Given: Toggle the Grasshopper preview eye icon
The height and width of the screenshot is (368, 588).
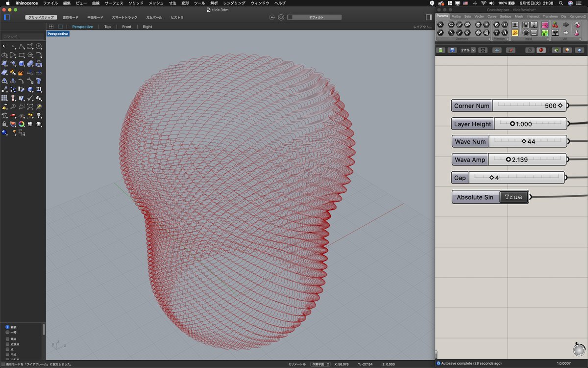Looking at the screenshot, I should point(497,50).
